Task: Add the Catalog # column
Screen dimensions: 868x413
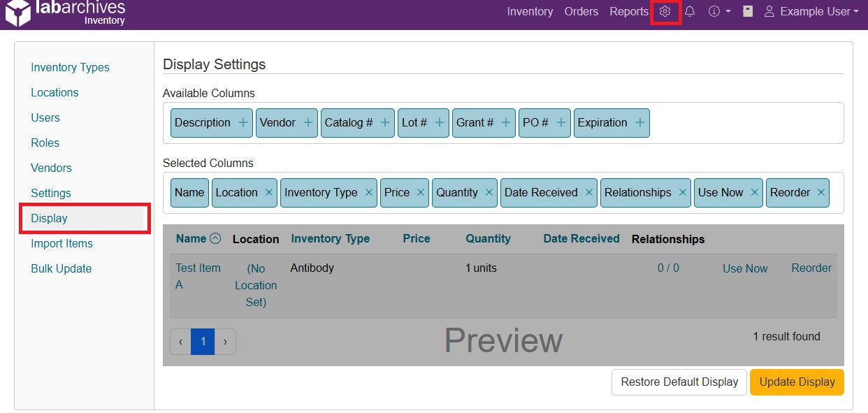Action: tap(384, 123)
